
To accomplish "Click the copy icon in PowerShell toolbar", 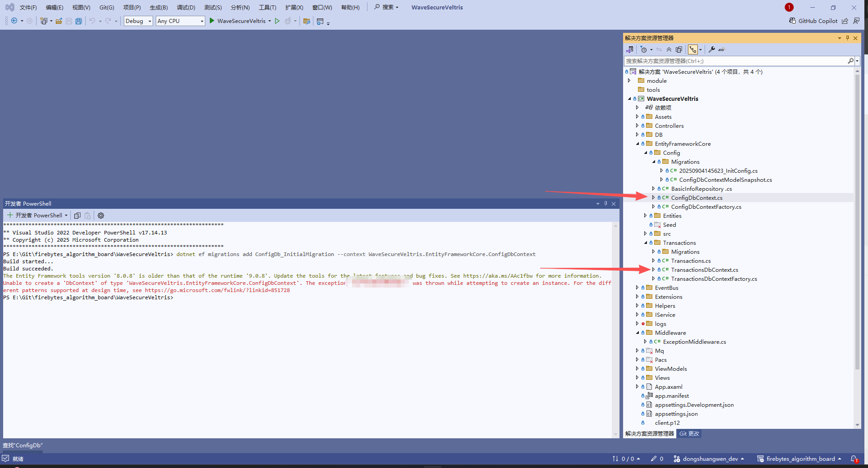I will point(77,216).
